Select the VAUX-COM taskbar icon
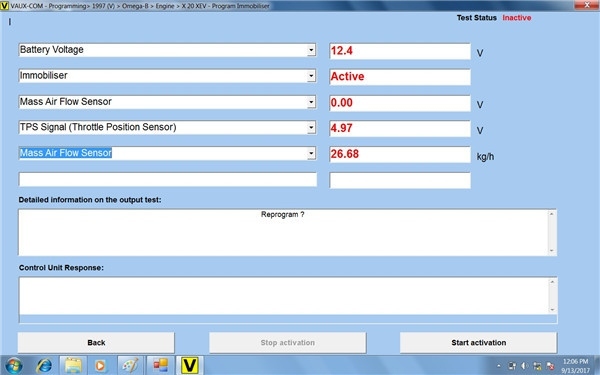The width and height of the screenshot is (600, 375). (x=189, y=365)
